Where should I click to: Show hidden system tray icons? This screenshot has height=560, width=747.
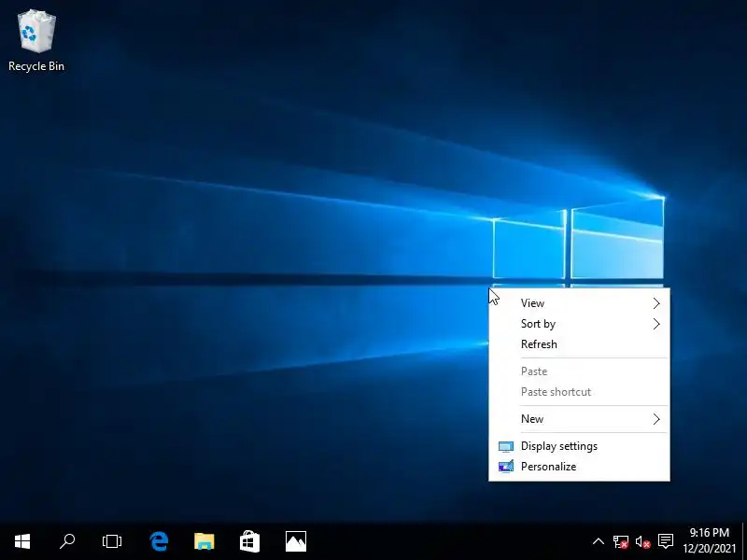click(599, 541)
